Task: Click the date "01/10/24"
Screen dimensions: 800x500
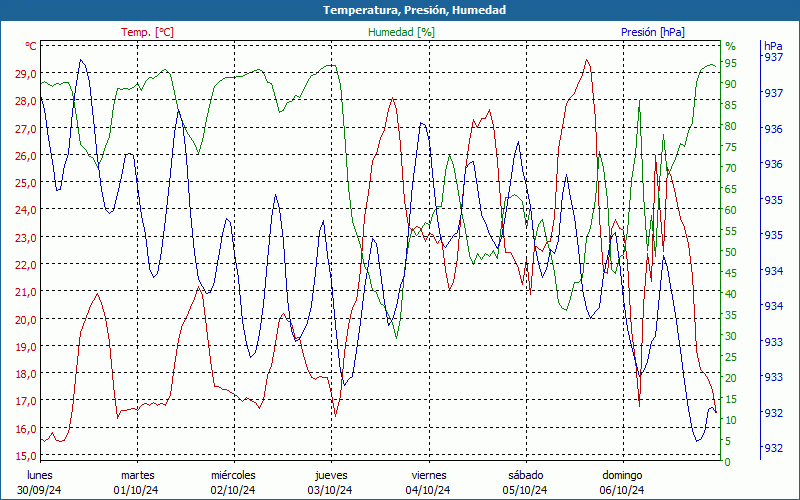Action: tap(136, 490)
